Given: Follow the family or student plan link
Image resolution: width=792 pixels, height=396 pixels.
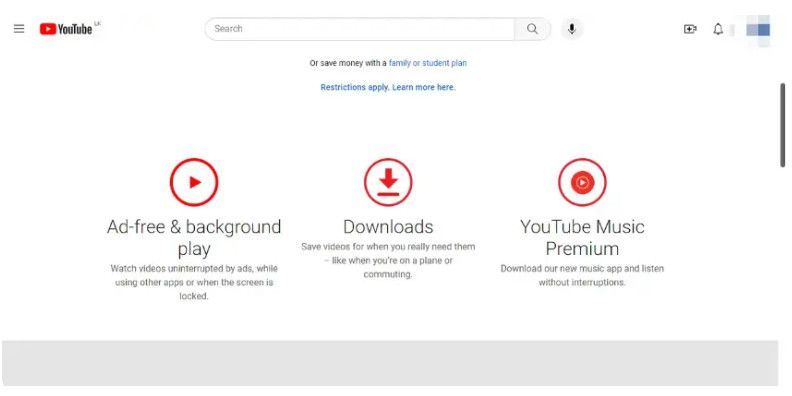Looking at the screenshot, I should (427, 63).
